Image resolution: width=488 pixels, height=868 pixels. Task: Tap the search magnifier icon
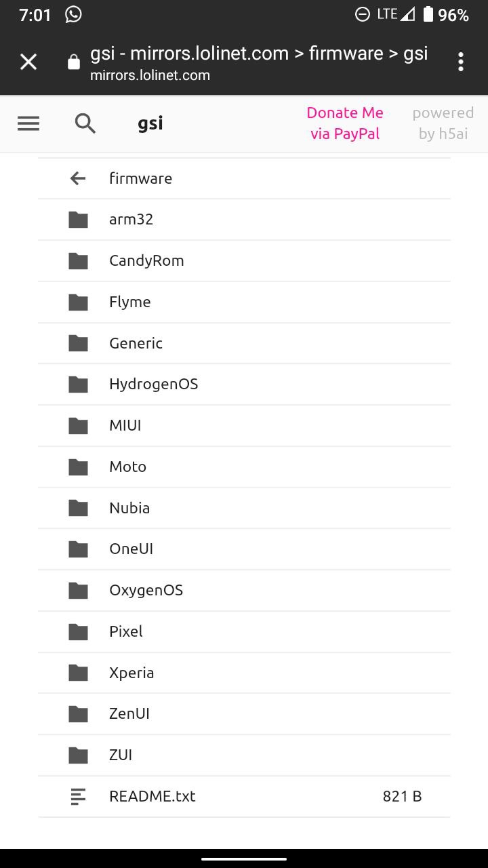coord(85,123)
